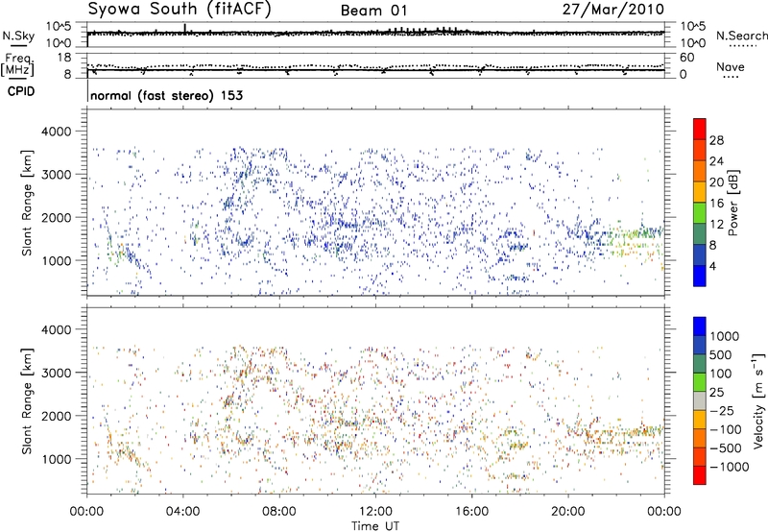Select the 'N.Sky' legend label
This screenshot has height=532, width=768.
pyautogui.click(x=18, y=36)
